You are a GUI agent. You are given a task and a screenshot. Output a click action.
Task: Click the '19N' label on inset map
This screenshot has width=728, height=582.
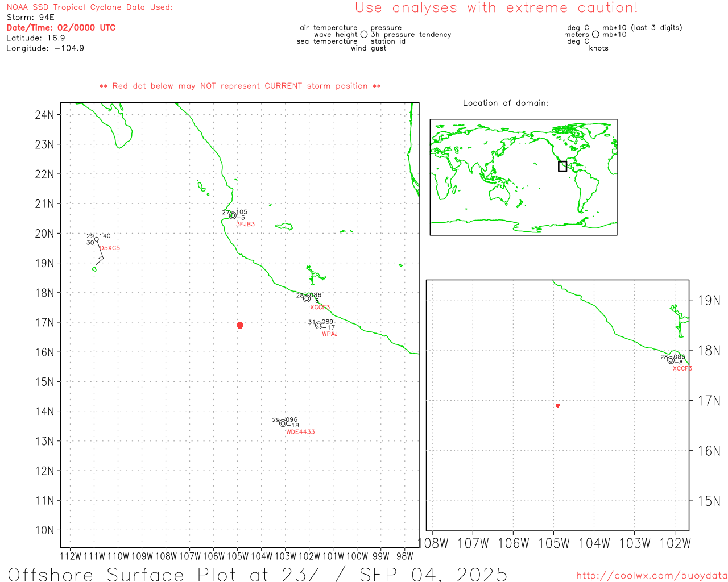point(709,301)
